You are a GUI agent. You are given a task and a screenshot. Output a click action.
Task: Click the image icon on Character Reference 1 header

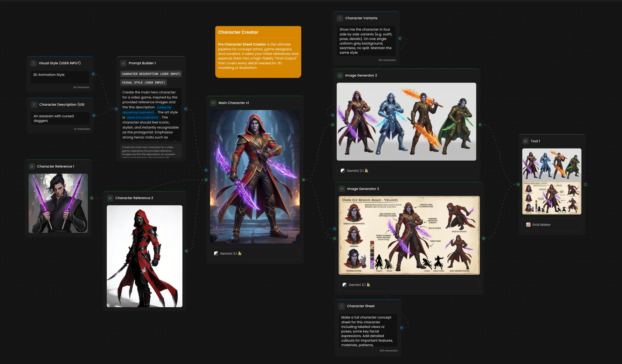pyautogui.click(x=32, y=166)
